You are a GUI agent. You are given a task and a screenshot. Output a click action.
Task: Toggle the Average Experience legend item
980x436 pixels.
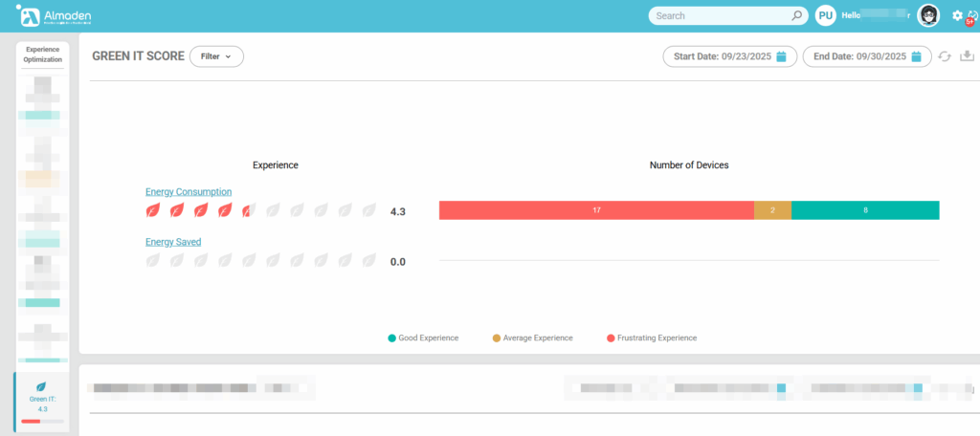pos(532,338)
